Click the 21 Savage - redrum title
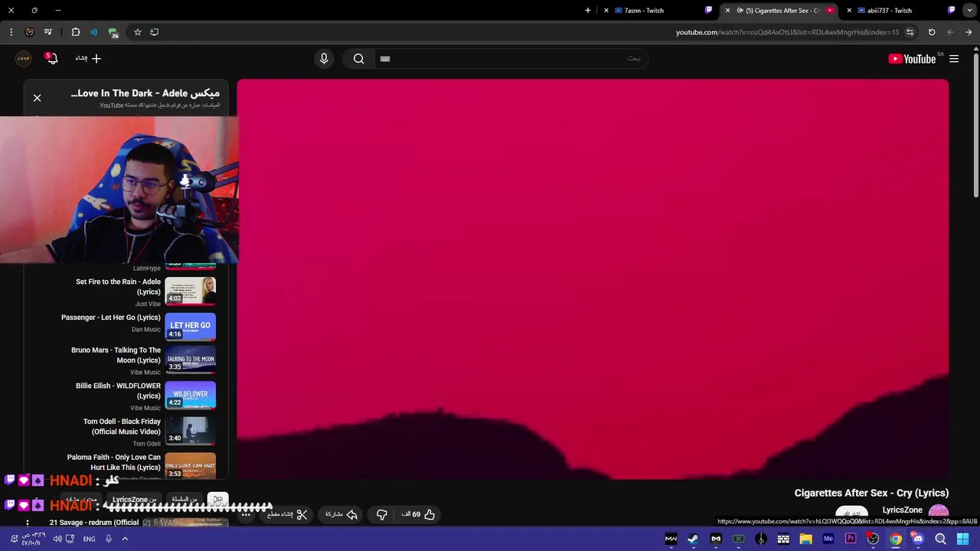 click(94, 523)
